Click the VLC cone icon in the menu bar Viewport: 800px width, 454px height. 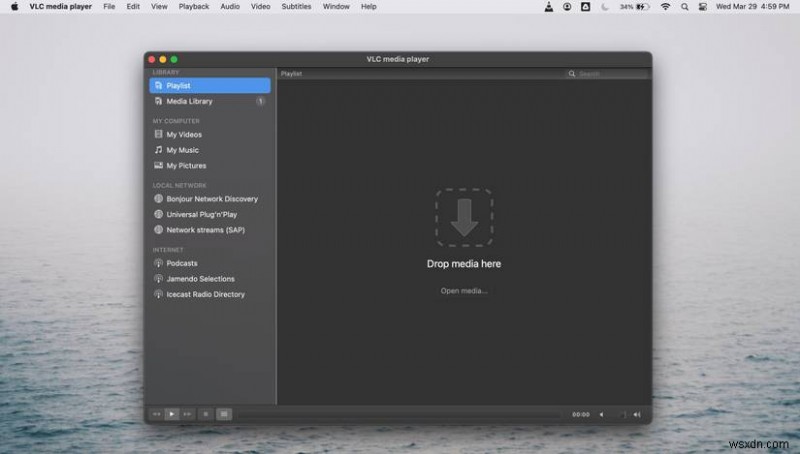click(548, 7)
